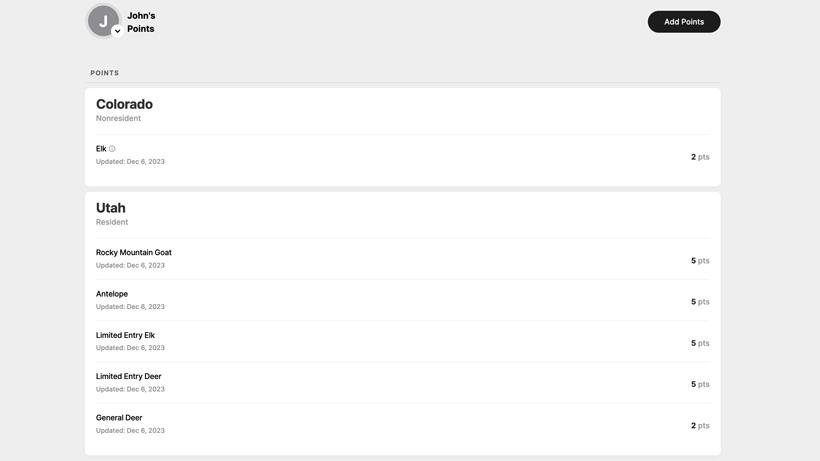Screen dimensions: 820x461
Task: Open the Colorado Elk points row
Action: click(x=402, y=155)
